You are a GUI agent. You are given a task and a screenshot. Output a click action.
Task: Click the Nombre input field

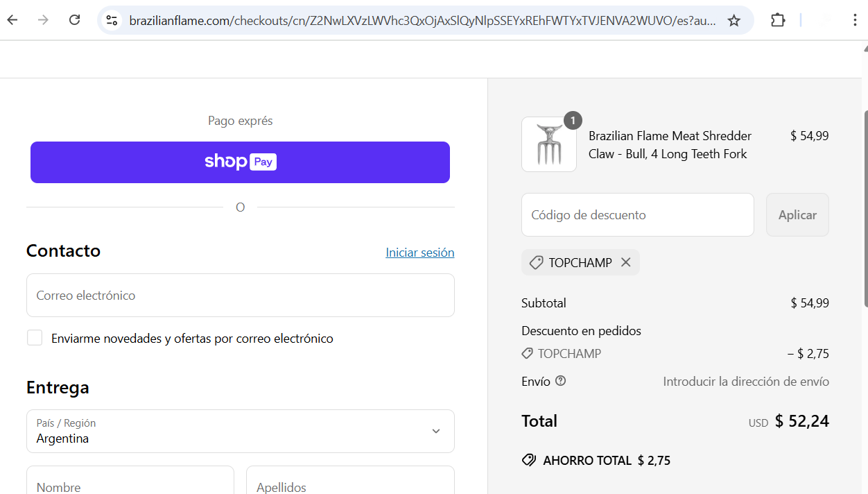coord(130,480)
